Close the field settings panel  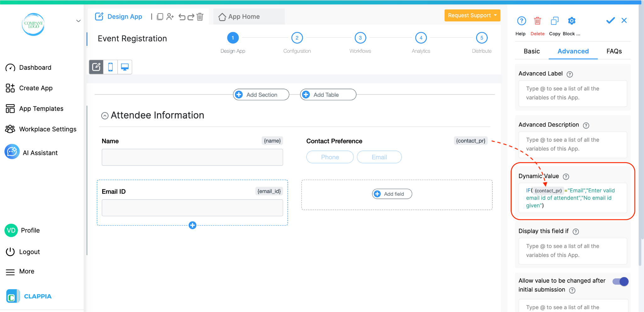[624, 20]
